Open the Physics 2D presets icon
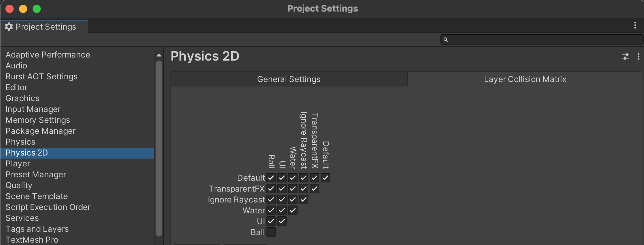 625,56
